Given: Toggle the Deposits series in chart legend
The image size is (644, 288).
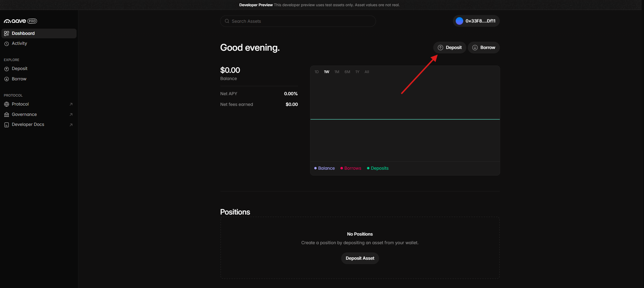Looking at the screenshot, I should point(378,168).
